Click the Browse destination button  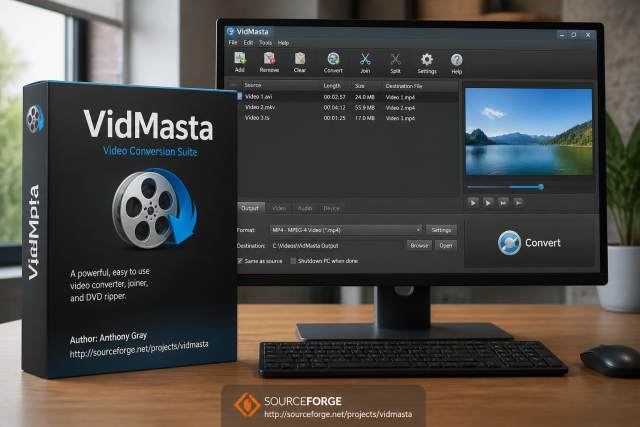[x=419, y=245]
